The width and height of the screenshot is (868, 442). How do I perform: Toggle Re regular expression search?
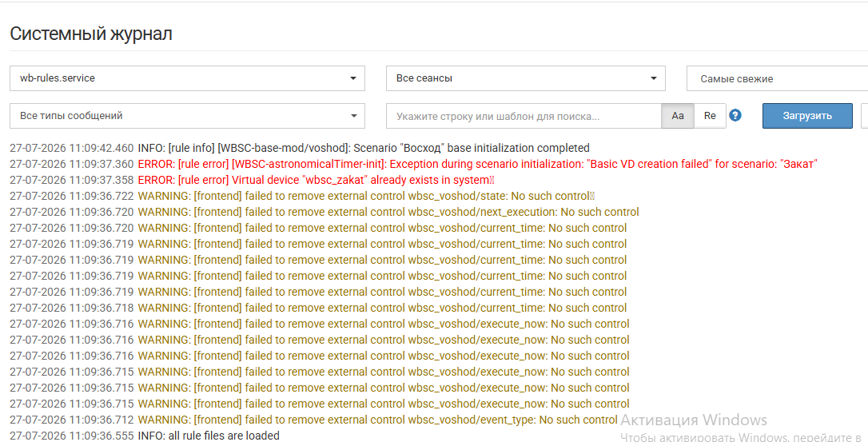[710, 116]
